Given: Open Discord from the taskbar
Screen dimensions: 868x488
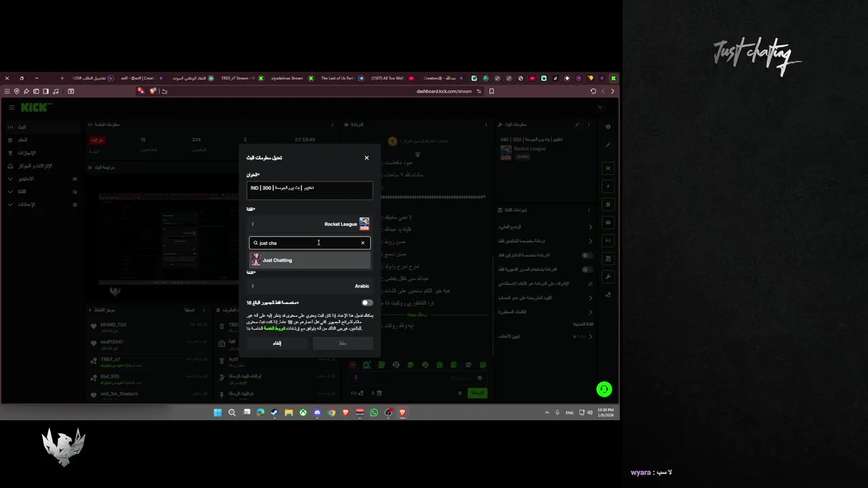Looking at the screenshot, I should click(x=317, y=413).
